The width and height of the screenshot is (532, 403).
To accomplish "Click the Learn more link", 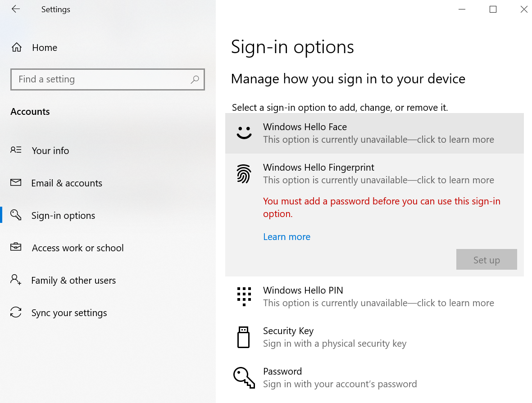I will tap(286, 237).
